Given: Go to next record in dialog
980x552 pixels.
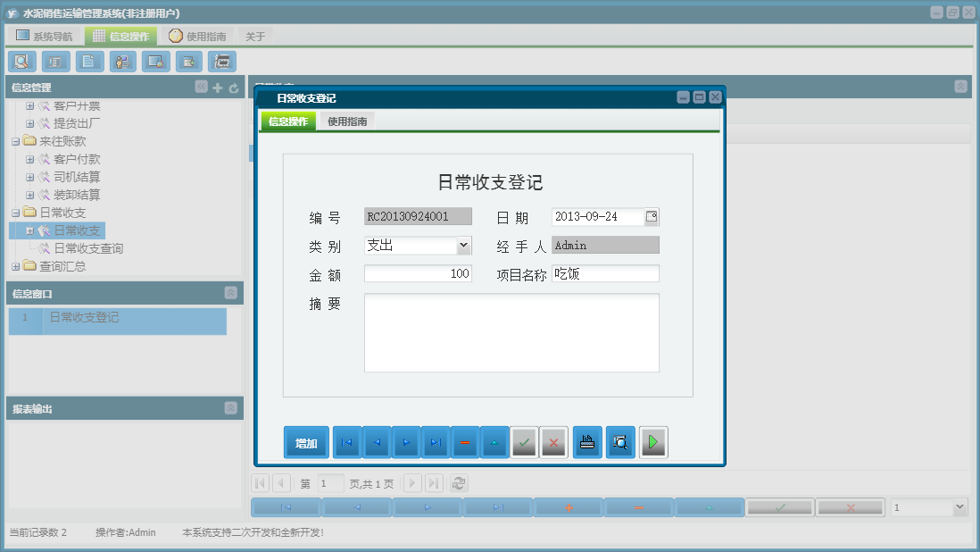Looking at the screenshot, I should pyautogui.click(x=406, y=443).
